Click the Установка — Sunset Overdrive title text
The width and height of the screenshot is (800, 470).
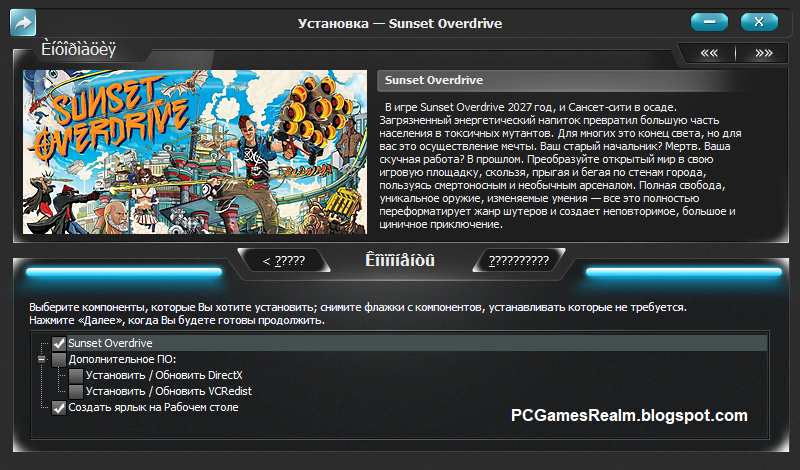point(400,23)
